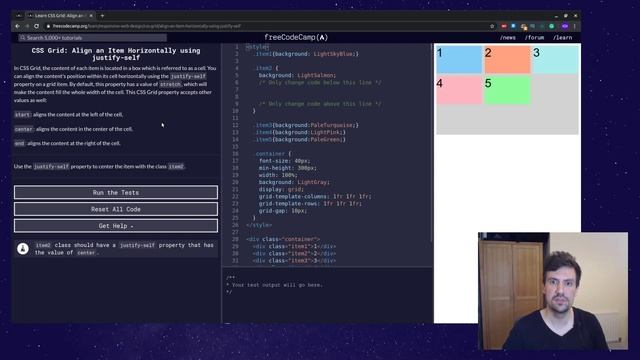Click the flask icon beside test description
Screen dimensions: 640x360
pos(23,249)
